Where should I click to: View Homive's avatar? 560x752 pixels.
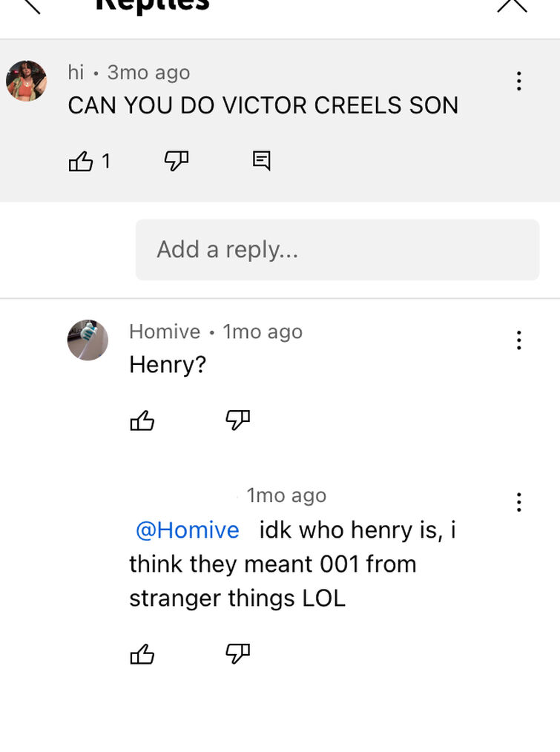tap(88, 340)
